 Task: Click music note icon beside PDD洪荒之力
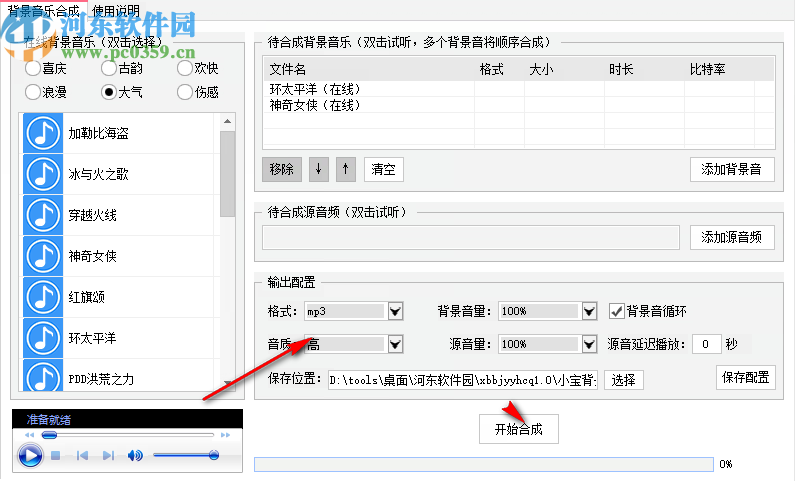(43, 376)
